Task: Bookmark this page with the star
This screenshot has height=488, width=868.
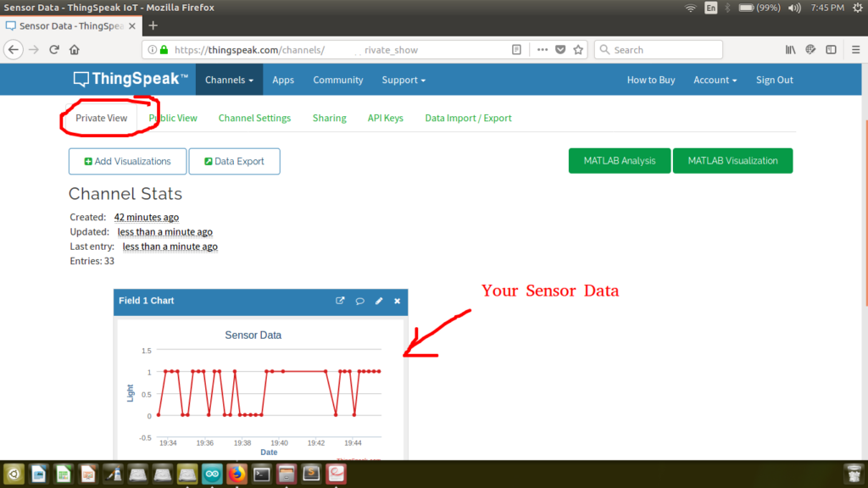Action: [x=578, y=50]
